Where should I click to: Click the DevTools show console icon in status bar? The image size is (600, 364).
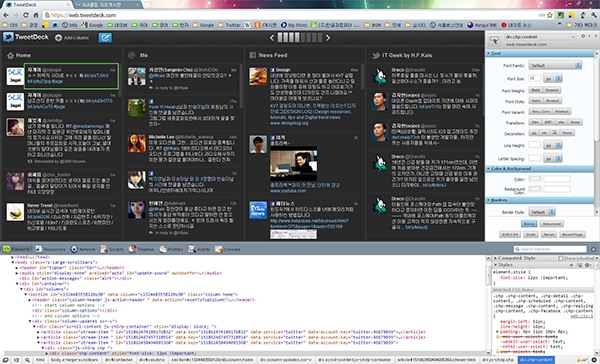click(x=16, y=360)
